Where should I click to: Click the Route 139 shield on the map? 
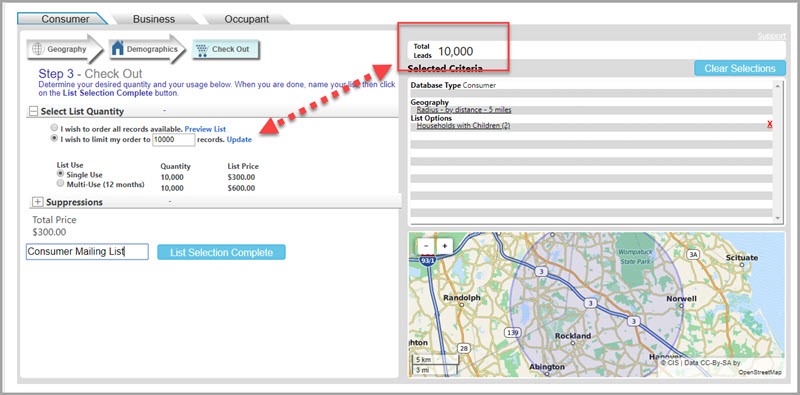tap(513, 332)
